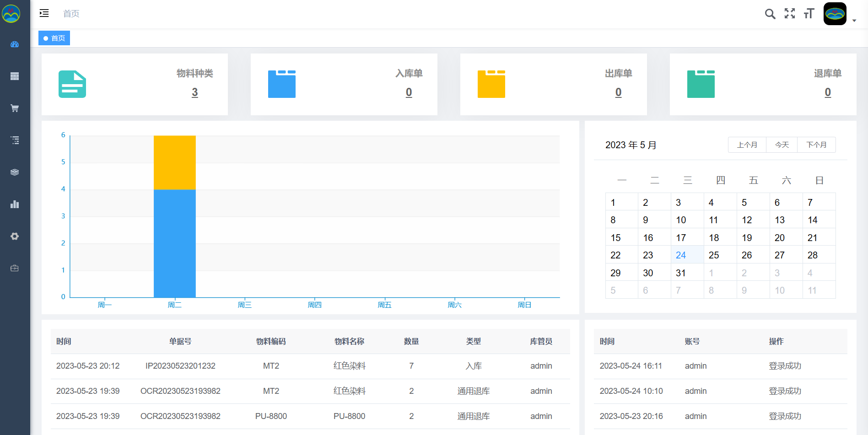Click the blue 入库单 card icon
Viewport: 868px width, 435px height.
pos(282,84)
